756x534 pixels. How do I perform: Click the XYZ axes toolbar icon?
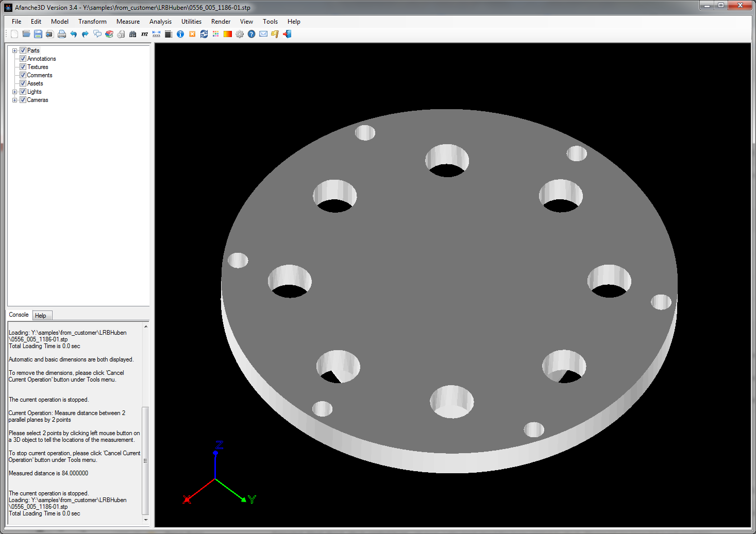tap(144, 34)
